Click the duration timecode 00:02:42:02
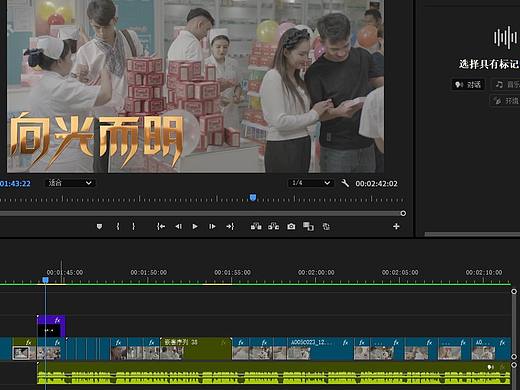 point(376,184)
